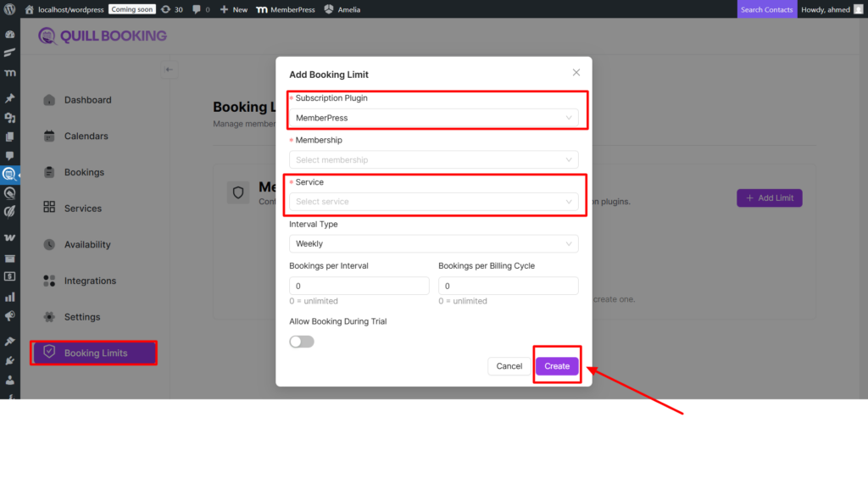Select the Booking Limits tab
This screenshot has height=501, width=868.
[x=94, y=353]
